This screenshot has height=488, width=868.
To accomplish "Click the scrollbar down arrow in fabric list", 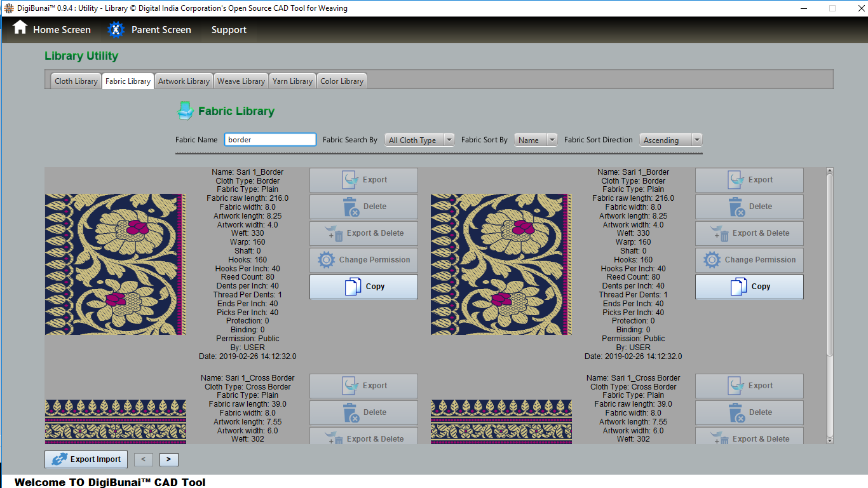I will pyautogui.click(x=829, y=439).
